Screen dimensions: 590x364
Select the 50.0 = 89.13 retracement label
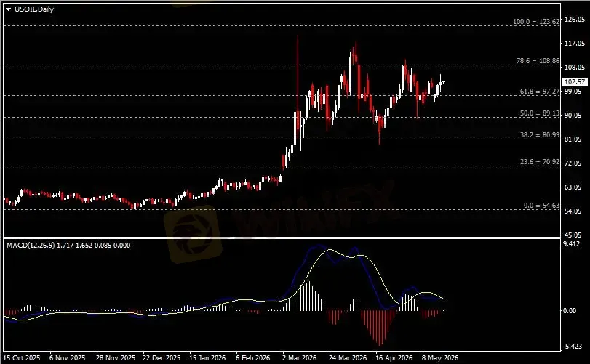540,113
